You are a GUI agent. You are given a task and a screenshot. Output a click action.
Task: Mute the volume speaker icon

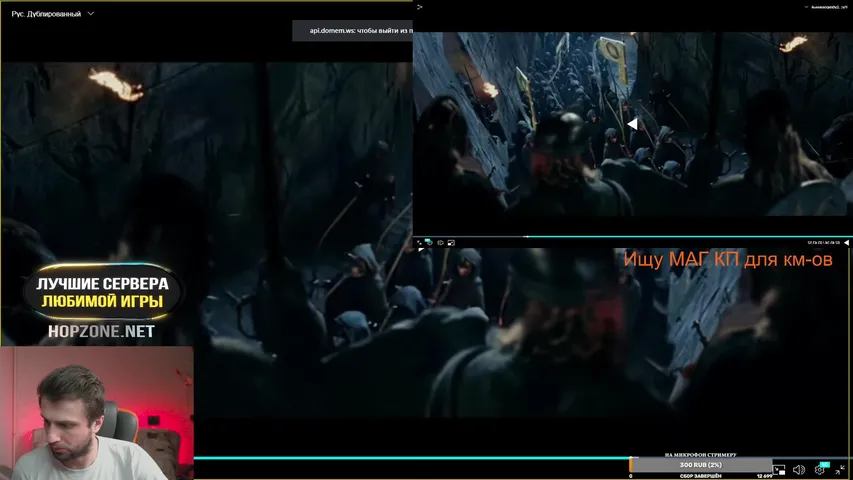tap(799, 470)
